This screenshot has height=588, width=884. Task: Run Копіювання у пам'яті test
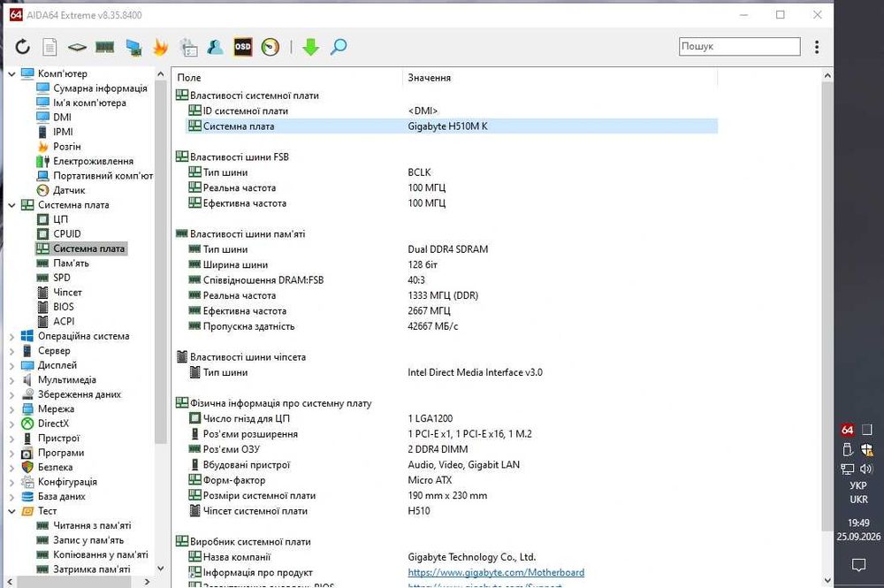point(101,554)
